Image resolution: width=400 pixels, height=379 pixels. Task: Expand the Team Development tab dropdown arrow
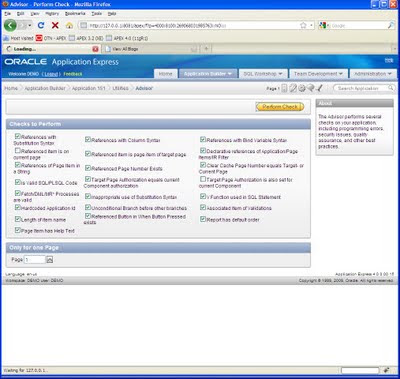click(x=341, y=74)
